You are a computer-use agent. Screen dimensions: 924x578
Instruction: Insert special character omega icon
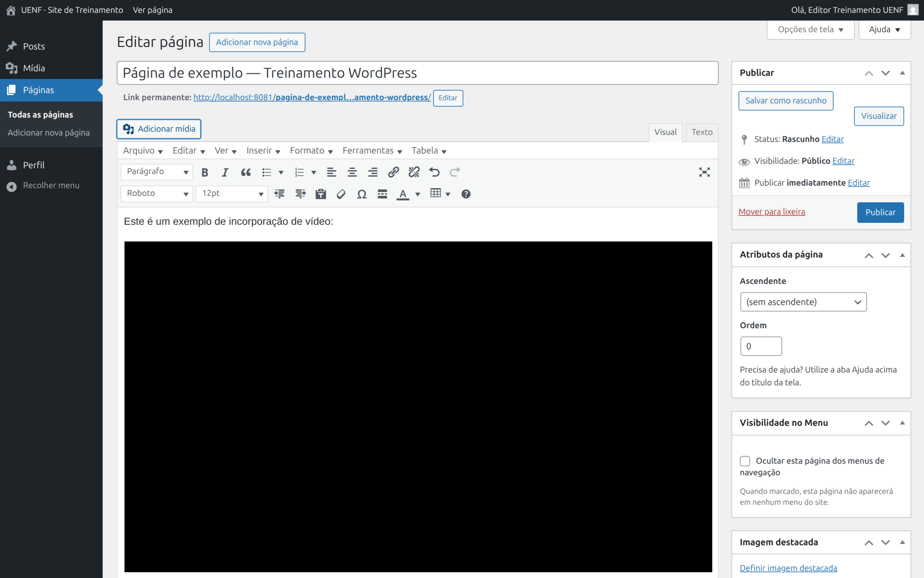(362, 194)
